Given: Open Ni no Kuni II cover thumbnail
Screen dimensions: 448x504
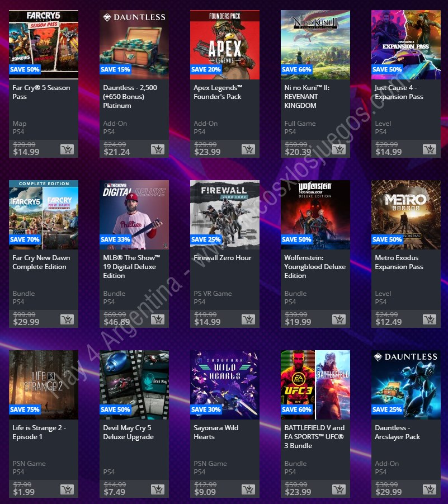Looking at the screenshot, I should (315, 45).
